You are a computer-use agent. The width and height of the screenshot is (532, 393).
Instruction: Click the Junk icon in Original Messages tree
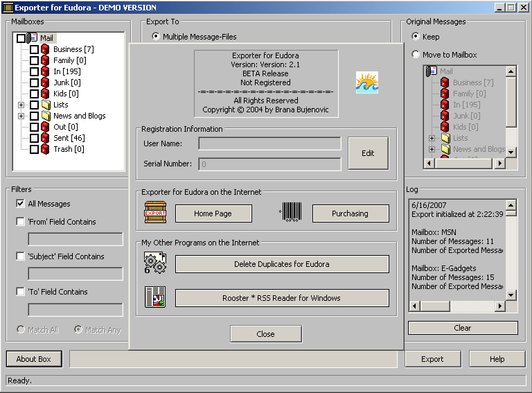445,116
